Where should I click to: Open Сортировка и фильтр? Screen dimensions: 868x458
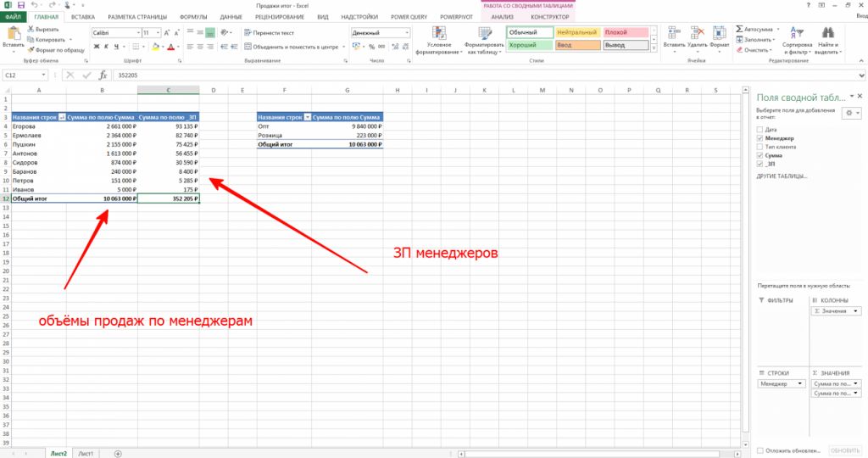tap(797, 40)
